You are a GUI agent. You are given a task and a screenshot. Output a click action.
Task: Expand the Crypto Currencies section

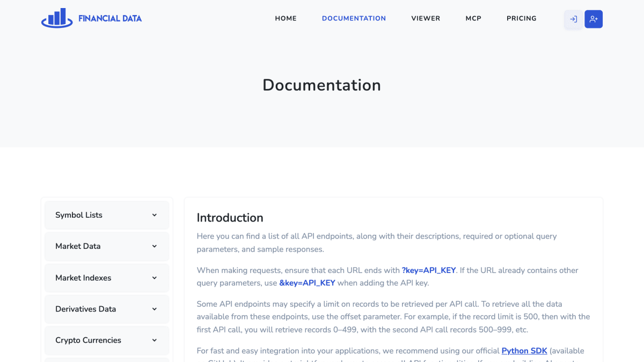tap(107, 340)
